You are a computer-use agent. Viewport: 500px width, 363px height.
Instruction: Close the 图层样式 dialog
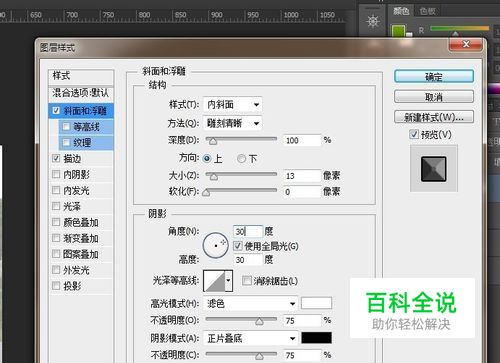[x=466, y=44]
